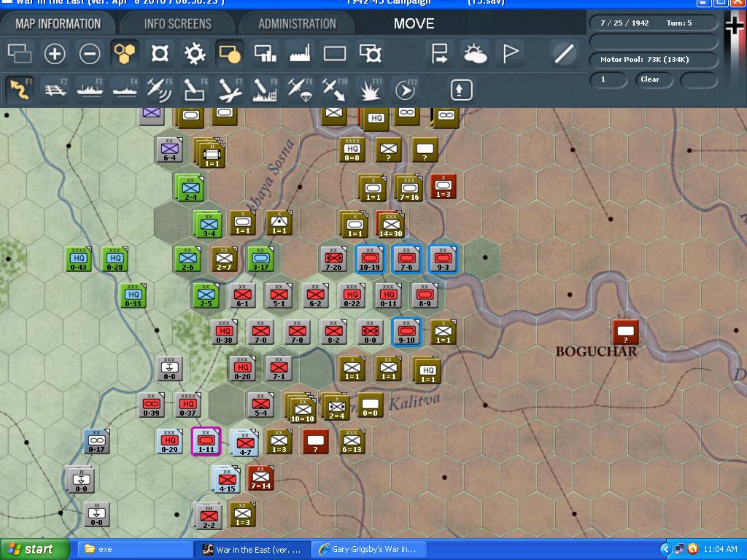The image size is (747, 560).
Task: Toggle the bar chart supply overlay
Action: click(265, 53)
